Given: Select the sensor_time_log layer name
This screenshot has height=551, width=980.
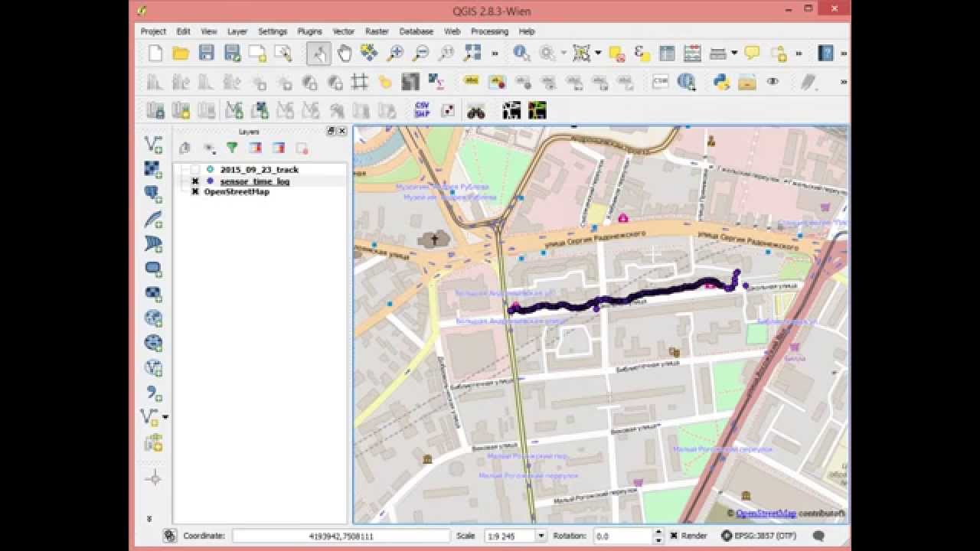Looking at the screenshot, I should tap(255, 181).
